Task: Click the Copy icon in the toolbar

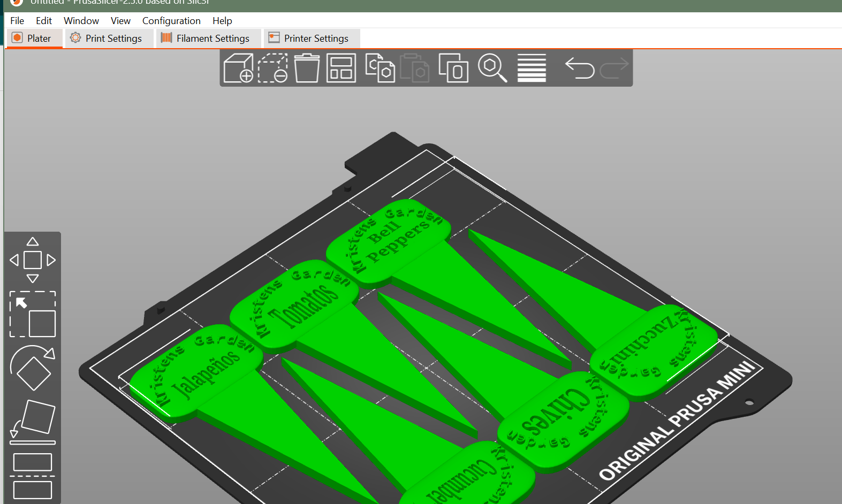Action: pos(380,68)
